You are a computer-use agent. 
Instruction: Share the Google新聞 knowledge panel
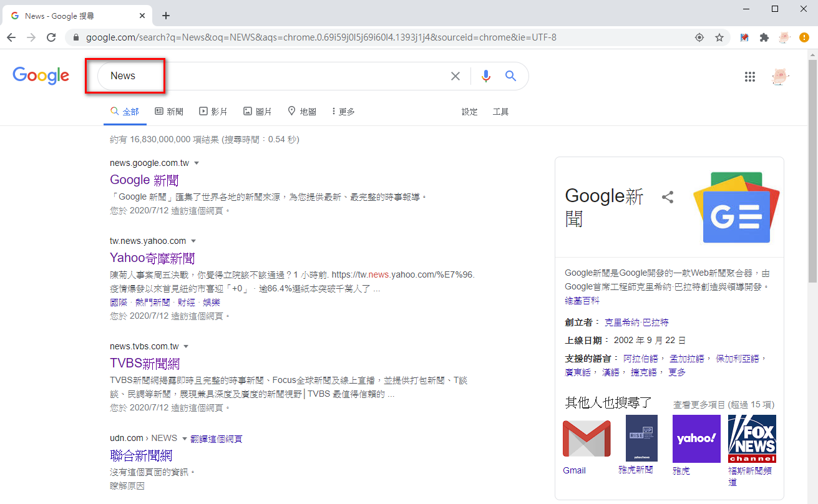click(x=668, y=197)
